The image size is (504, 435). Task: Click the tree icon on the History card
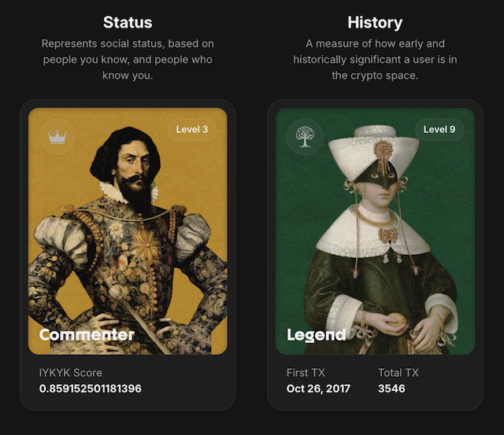point(304,137)
